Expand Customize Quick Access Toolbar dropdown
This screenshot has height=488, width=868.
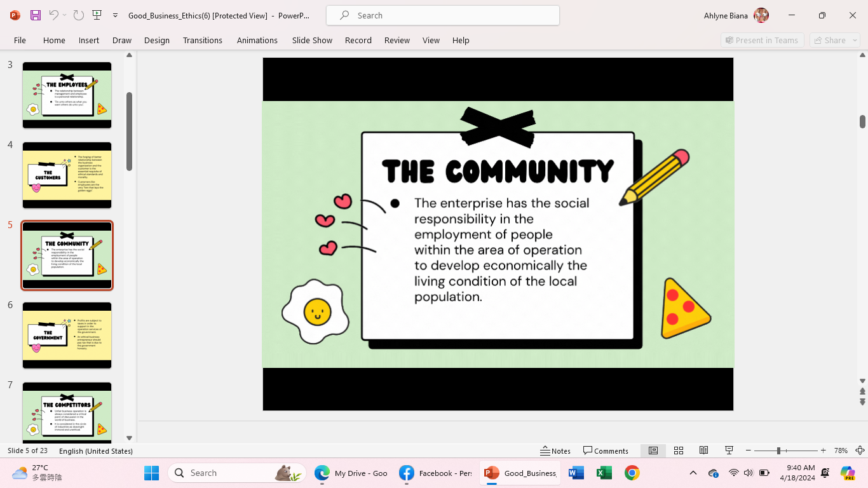(x=115, y=15)
